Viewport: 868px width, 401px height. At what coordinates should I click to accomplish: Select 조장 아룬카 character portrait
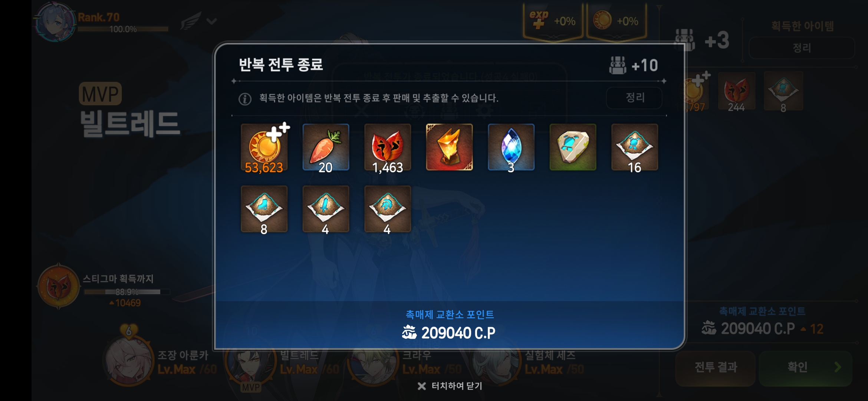[x=129, y=360]
